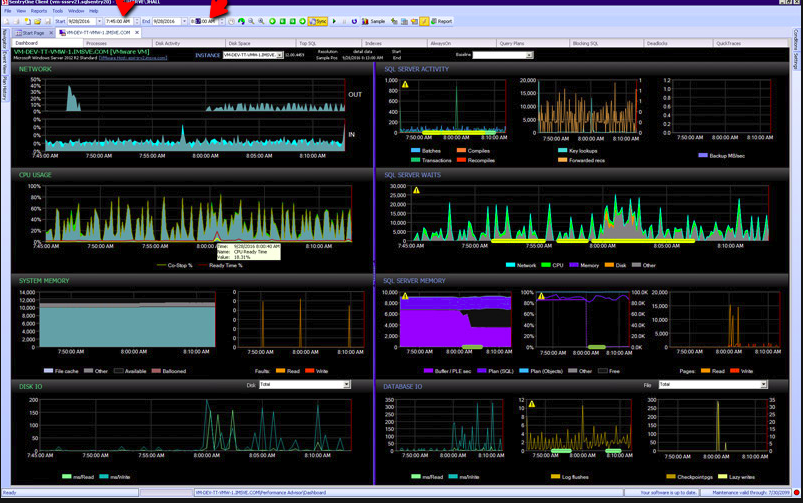Click the New document toolbar icon
Viewport: 803px width, 503px height.
[x=27, y=22]
